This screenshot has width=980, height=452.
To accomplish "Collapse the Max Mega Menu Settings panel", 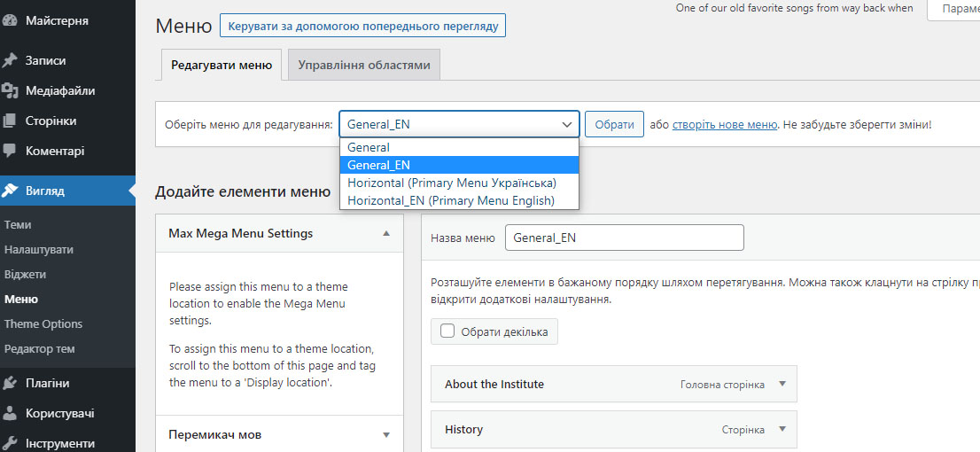I will [x=386, y=233].
